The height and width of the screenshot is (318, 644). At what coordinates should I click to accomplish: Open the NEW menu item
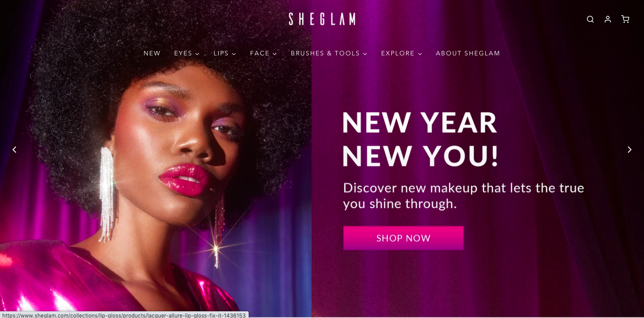coord(152,53)
